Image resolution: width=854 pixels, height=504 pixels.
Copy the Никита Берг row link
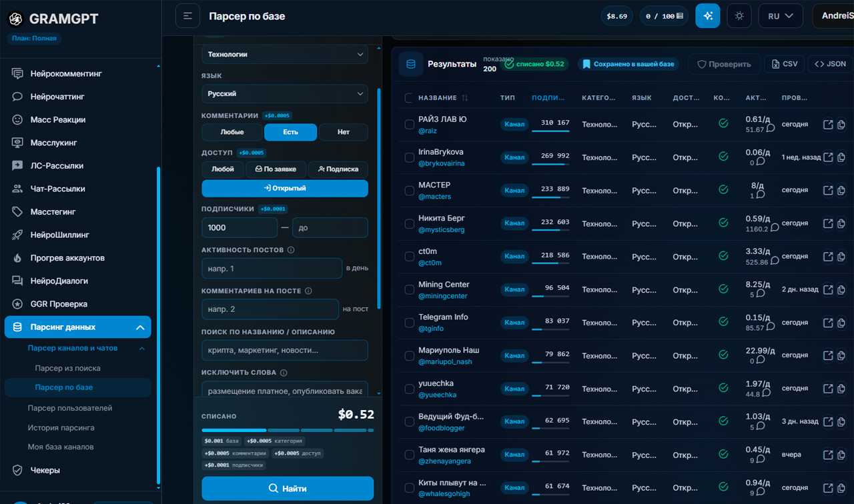click(841, 223)
